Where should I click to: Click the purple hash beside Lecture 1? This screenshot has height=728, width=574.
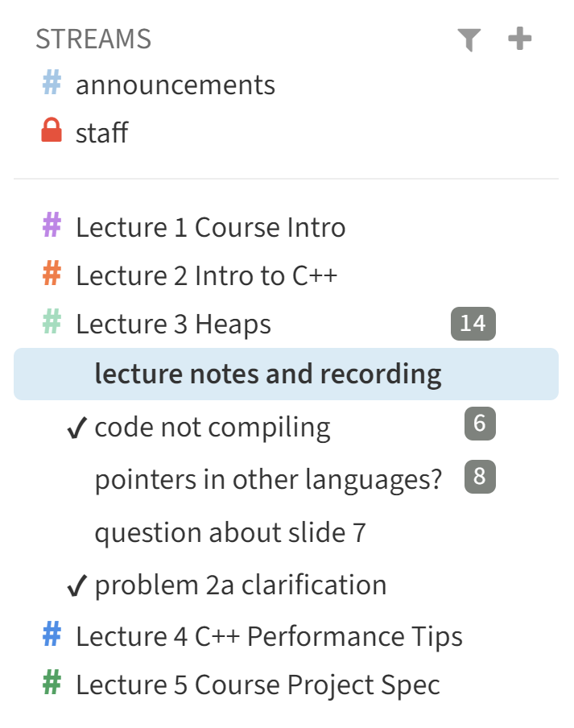(x=52, y=226)
